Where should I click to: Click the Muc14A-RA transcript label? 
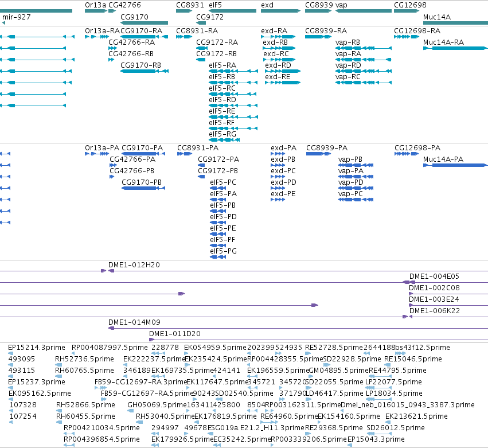point(443,42)
